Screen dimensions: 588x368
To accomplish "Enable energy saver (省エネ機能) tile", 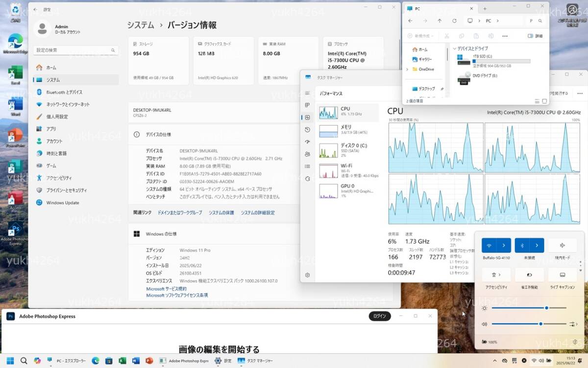I will tap(529, 275).
